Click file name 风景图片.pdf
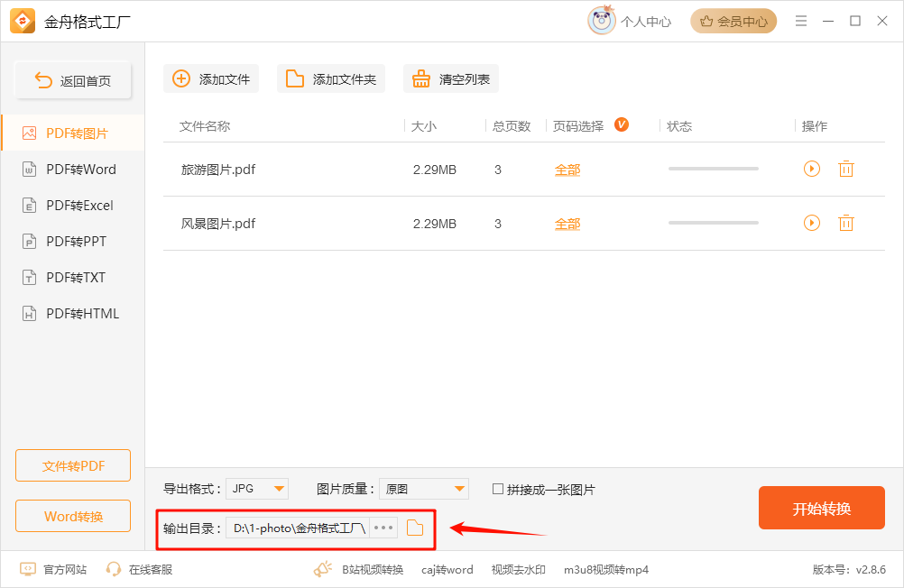The width and height of the screenshot is (904, 588). [218, 224]
